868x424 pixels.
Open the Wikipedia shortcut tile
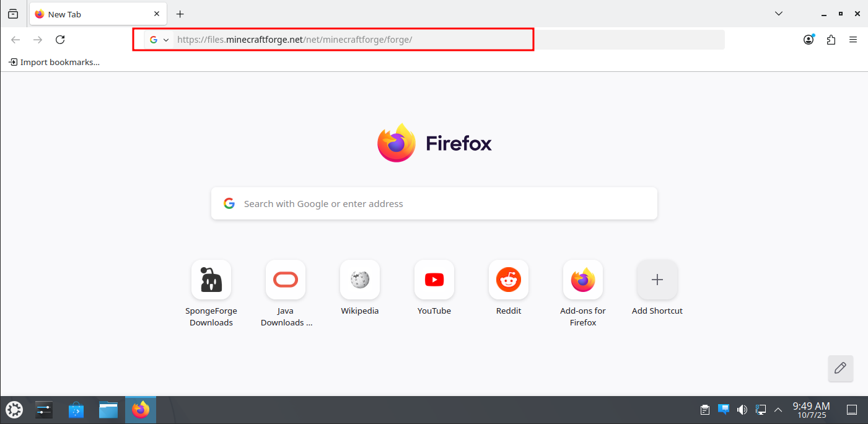[x=359, y=280]
